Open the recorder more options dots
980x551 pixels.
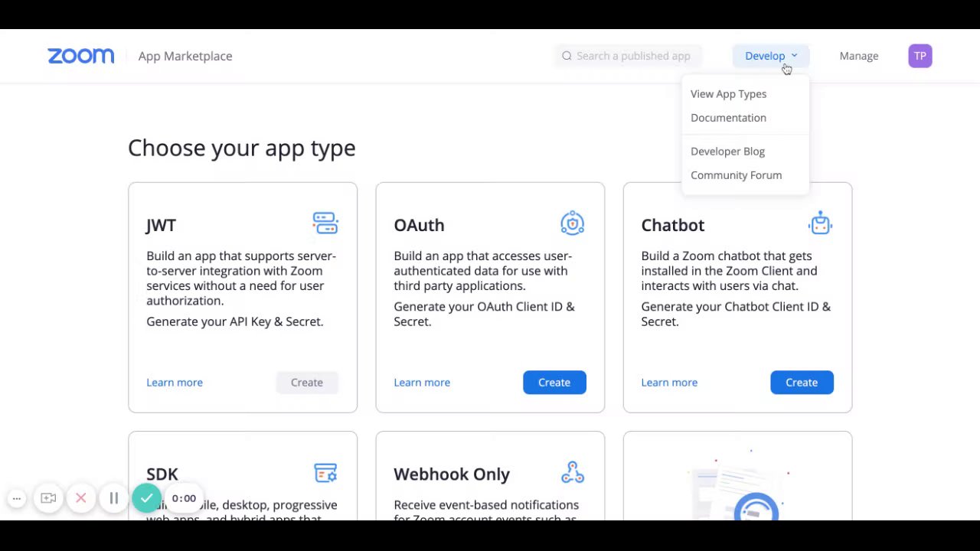click(17, 498)
